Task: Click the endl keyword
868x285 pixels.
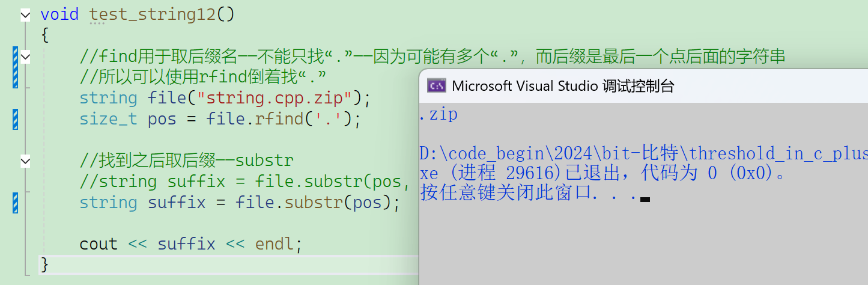Action: click(275, 244)
